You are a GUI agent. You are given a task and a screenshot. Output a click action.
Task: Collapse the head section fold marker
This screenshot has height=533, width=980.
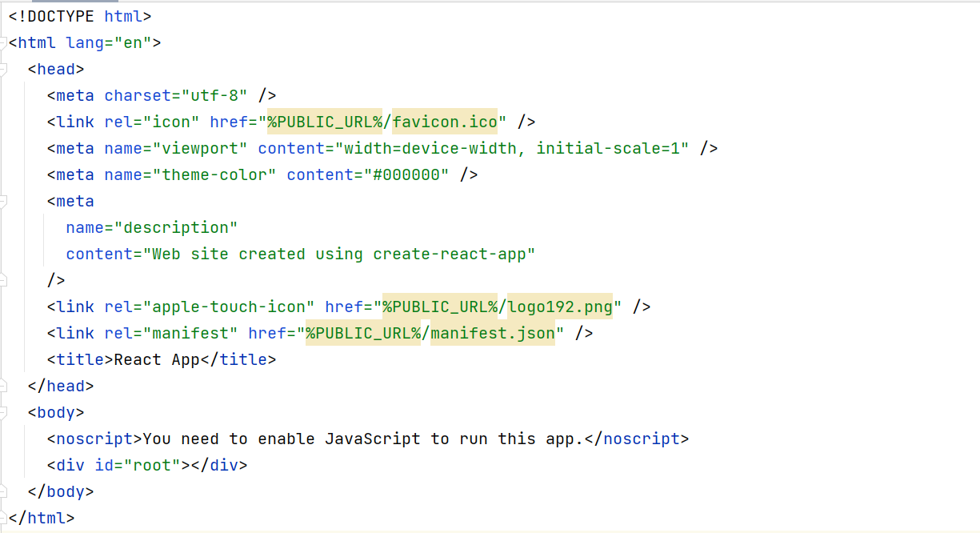click(x=4, y=69)
